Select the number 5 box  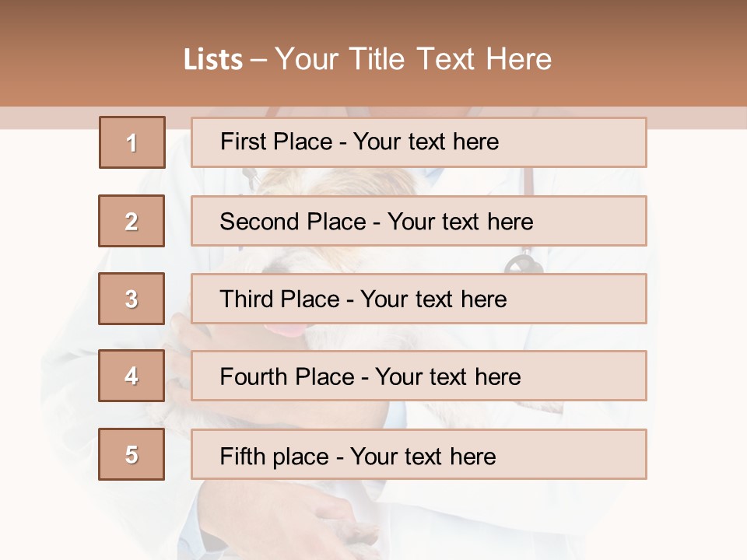click(132, 454)
